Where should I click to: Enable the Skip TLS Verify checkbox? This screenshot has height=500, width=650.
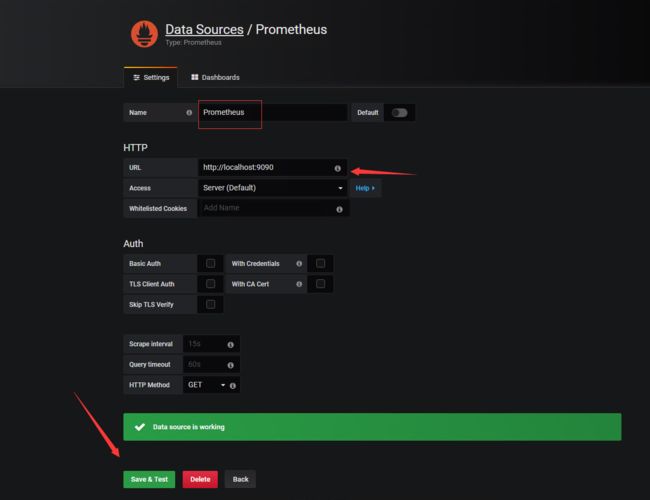[211, 304]
